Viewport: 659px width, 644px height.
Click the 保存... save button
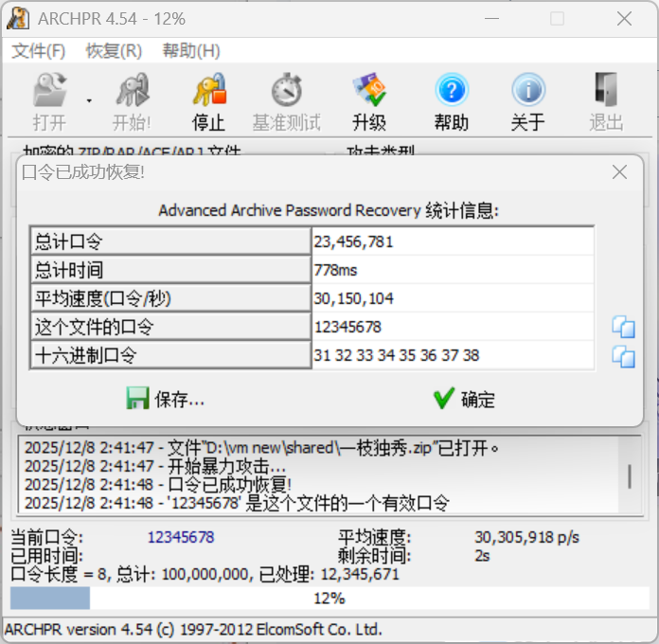pyautogui.click(x=166, y=399)
